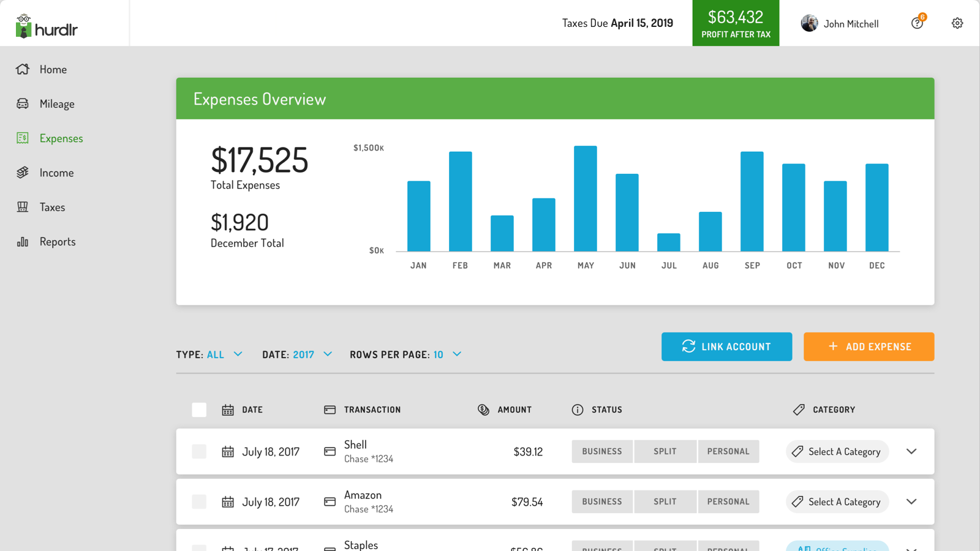Select the header checkbox to select all transactions

click(x=199, y=410)
